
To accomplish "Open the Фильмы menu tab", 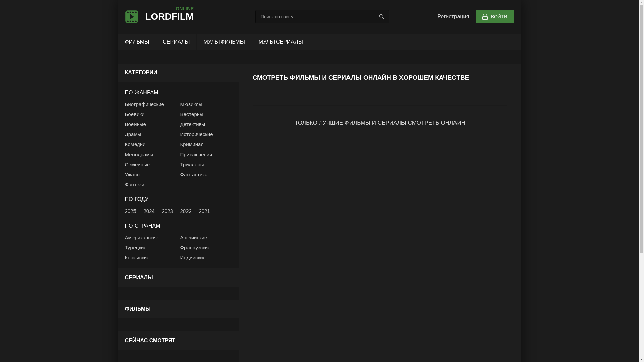I will point(137,42).
